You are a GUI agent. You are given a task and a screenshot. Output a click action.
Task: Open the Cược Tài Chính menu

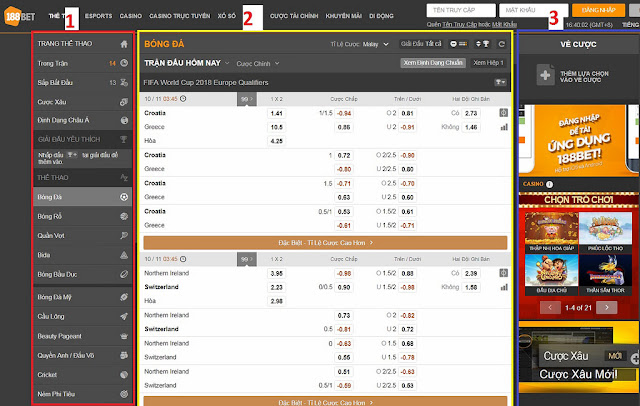coord(294,16)
